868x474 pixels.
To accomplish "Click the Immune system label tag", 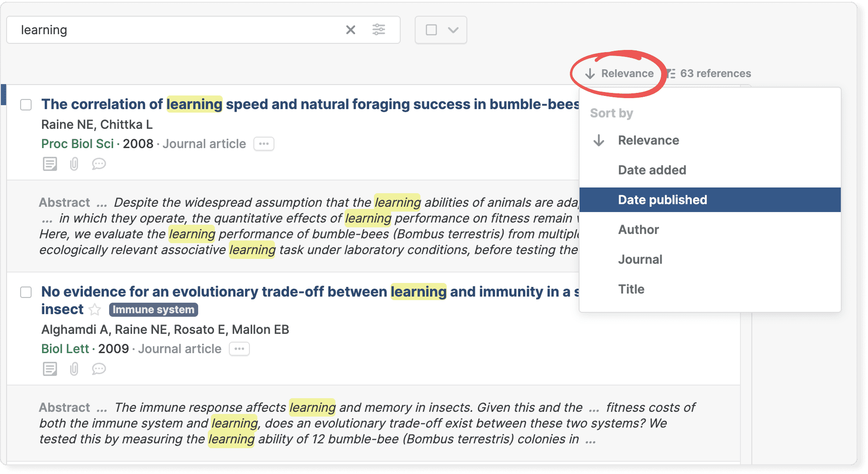I will tap(153, 310).
